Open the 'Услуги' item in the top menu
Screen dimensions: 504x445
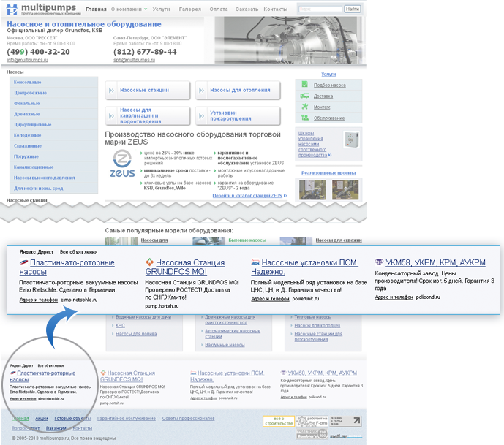click(161, 9)
